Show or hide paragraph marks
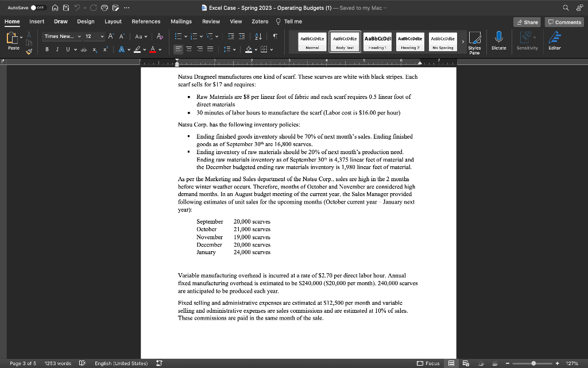 click(275, 36)
